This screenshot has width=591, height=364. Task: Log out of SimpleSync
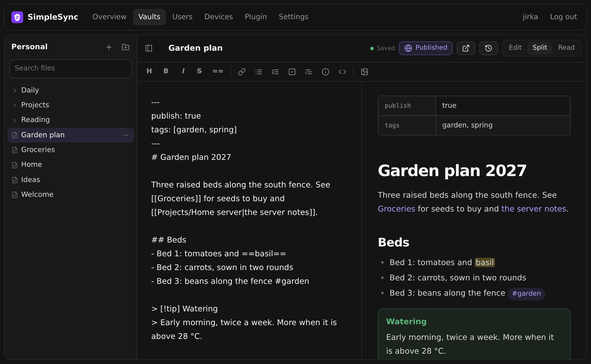tap(563, 17)
